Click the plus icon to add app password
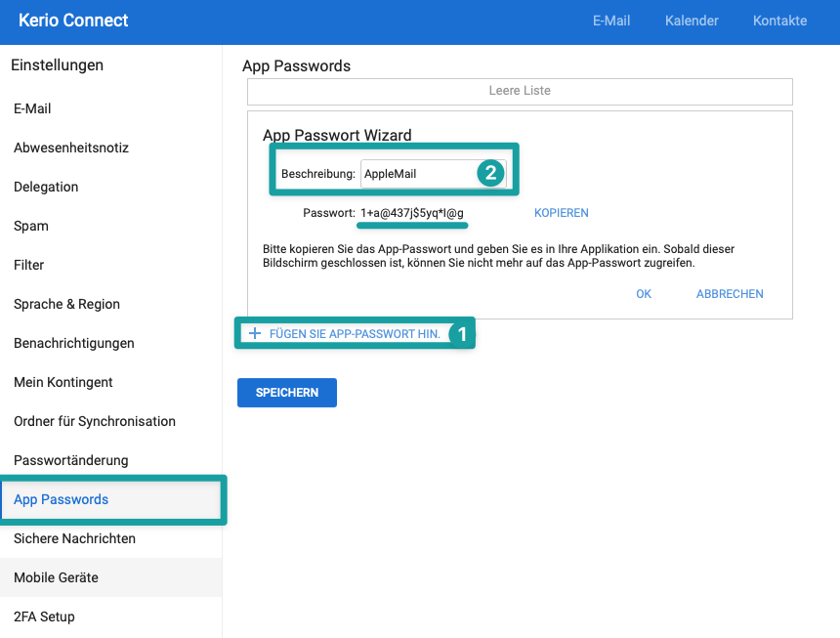Viewport: 840px width, 638px height. (255, 334)
